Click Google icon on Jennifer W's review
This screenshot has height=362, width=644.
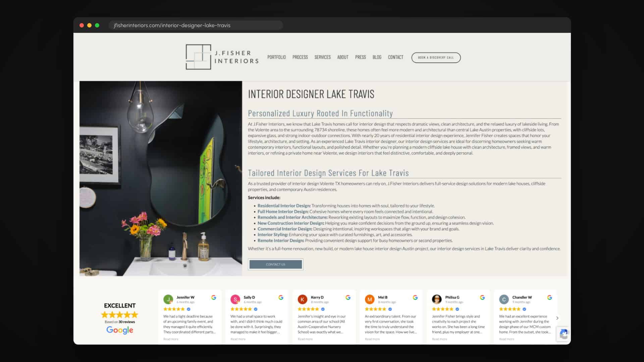click(x=214, y=297)
